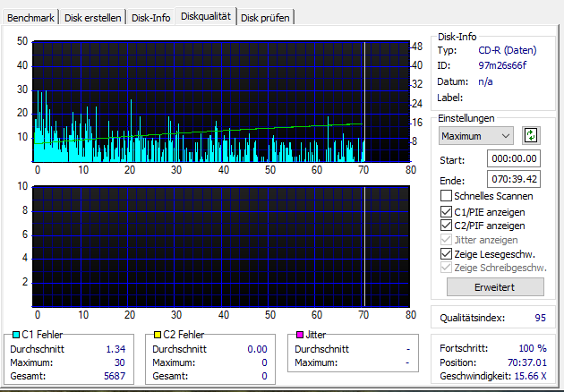Enable Schnelles Scannen checkbox

446,196
